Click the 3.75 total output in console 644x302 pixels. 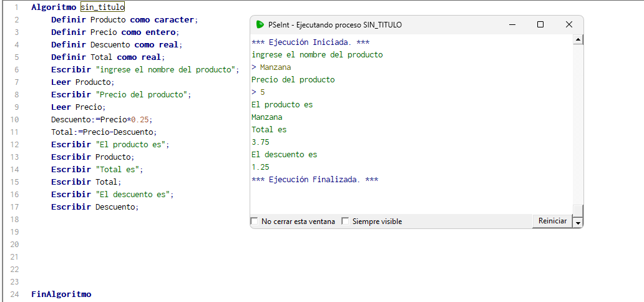(x=260, y=142)
